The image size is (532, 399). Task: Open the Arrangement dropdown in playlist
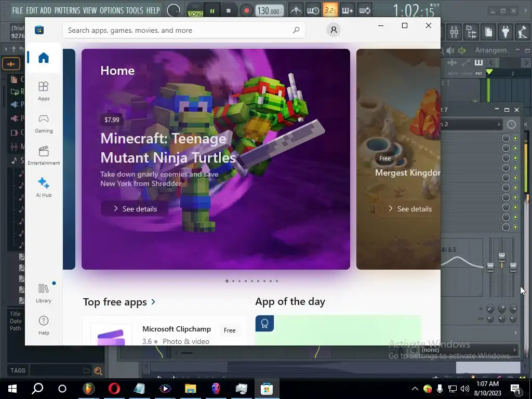492,50
